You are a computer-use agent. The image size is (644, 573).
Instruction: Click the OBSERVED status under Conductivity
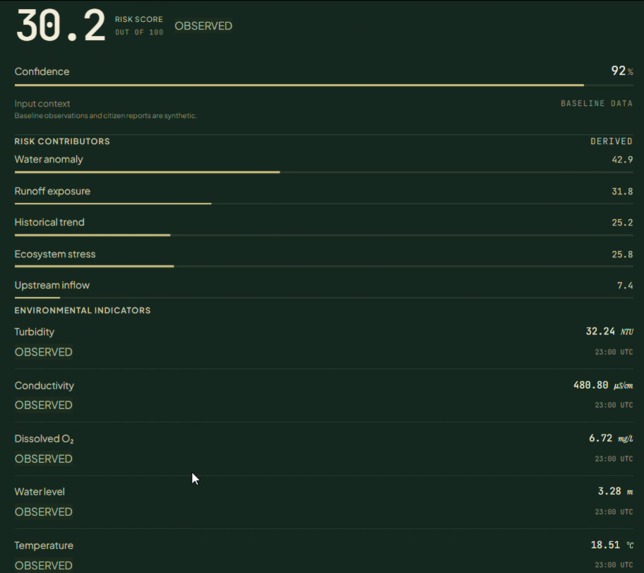pyautogui.click(x=43, y=405)
